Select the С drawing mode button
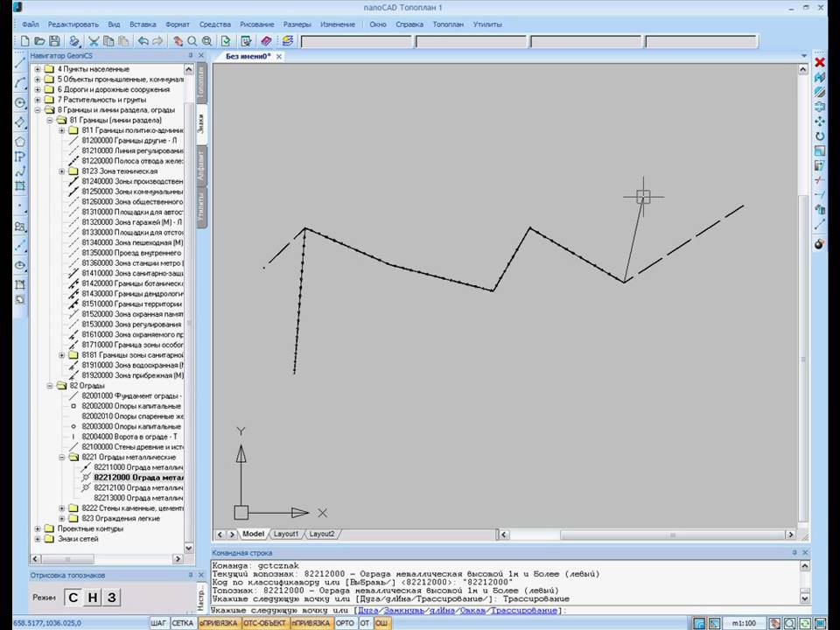 pyautogui.click(x=73, y=598)
